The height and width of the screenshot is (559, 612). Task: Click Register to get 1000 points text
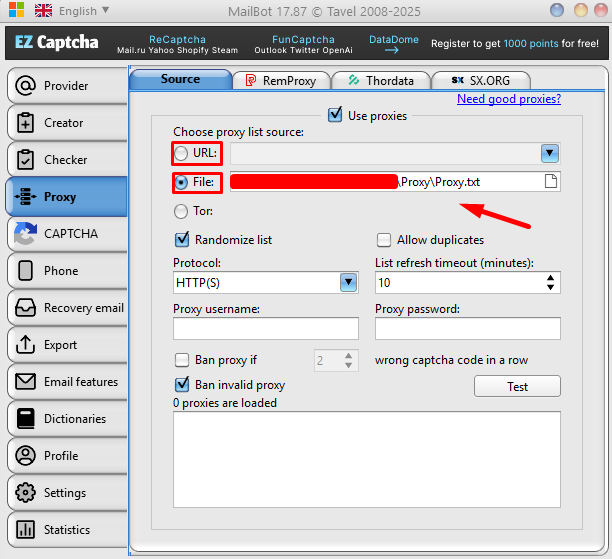click(514, 43)
